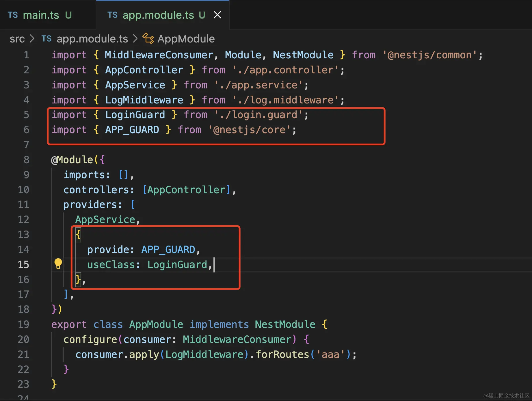Click 'provide:' on line 14
Image resolution: width=532 pixels, height=401 pixels.
coord(111,250)
